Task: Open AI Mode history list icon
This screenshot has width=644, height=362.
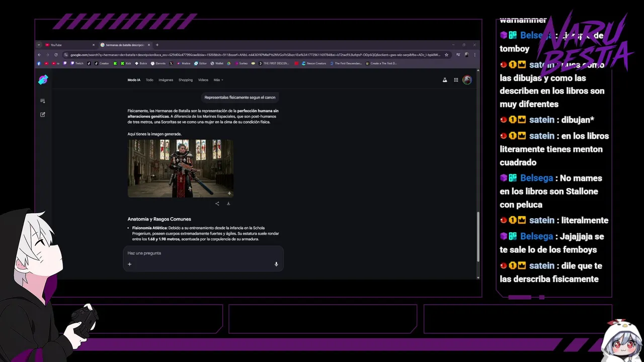Action: [x=43, y=101]
